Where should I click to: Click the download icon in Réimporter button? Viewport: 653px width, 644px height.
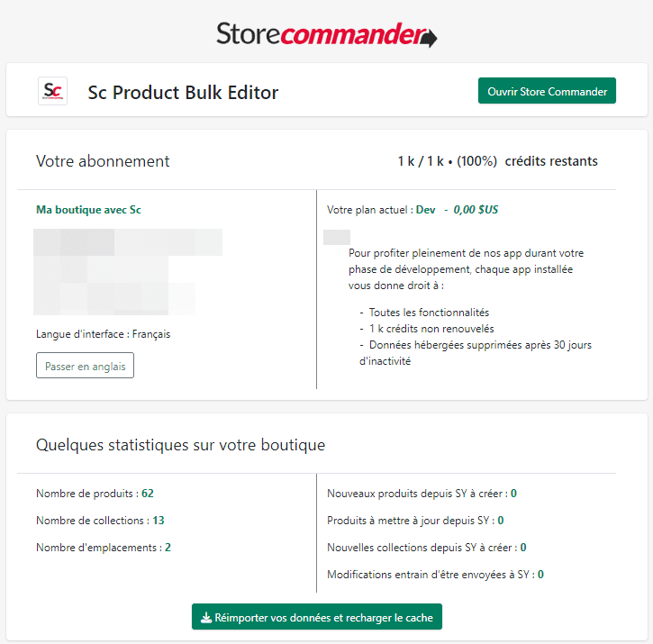pyautogui.click(x=206, y=618)
